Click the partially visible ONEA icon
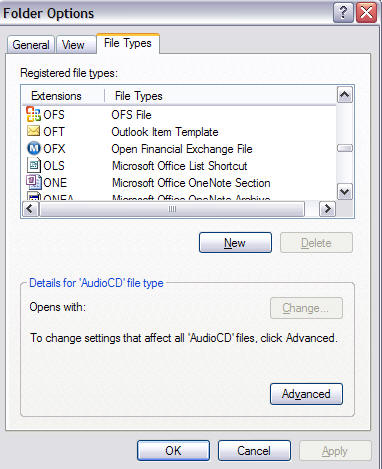Viewport: 382px width, 469px height. (x=34, y=196)
